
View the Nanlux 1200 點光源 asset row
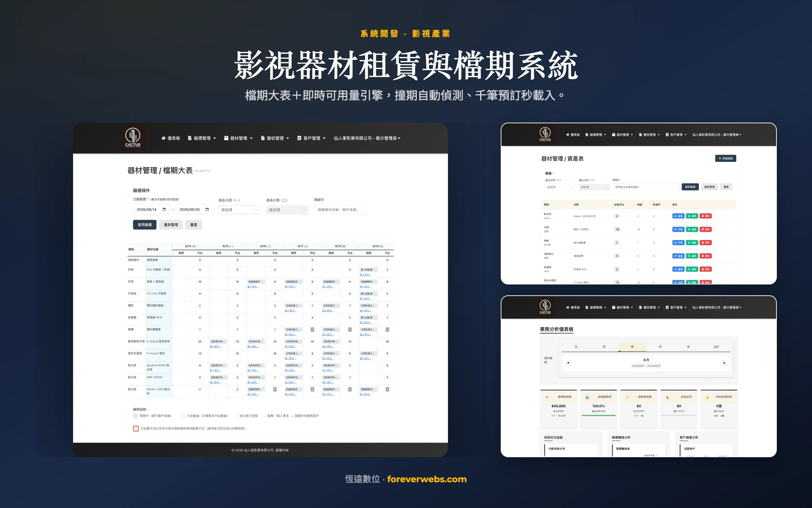point(678,216)
